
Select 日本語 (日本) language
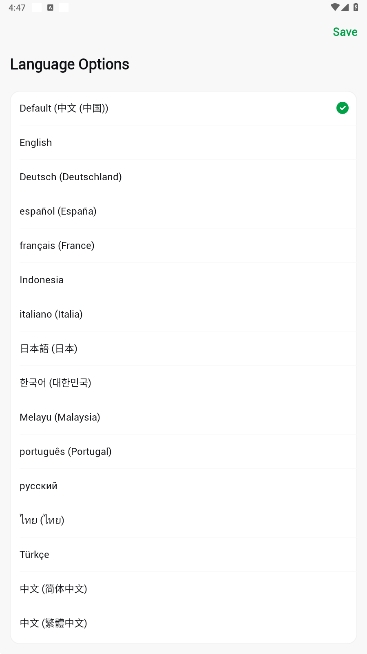coord(184,348)
